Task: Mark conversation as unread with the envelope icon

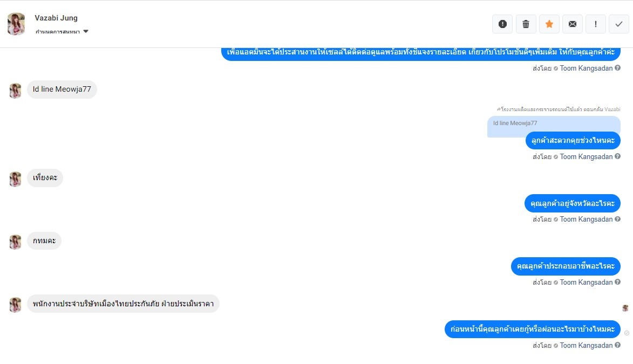Action: pos(573,24)
